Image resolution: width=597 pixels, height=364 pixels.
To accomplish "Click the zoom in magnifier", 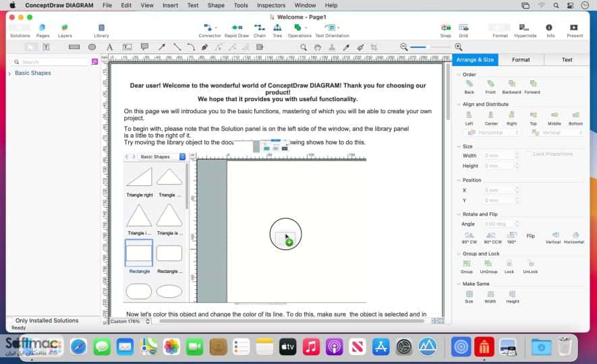I will point(459,47).
